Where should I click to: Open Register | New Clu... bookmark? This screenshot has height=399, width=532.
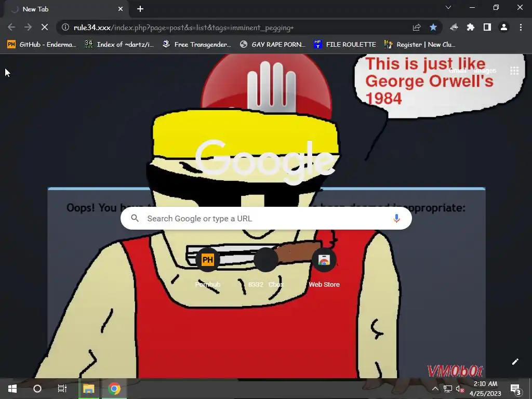pos(419,45)
